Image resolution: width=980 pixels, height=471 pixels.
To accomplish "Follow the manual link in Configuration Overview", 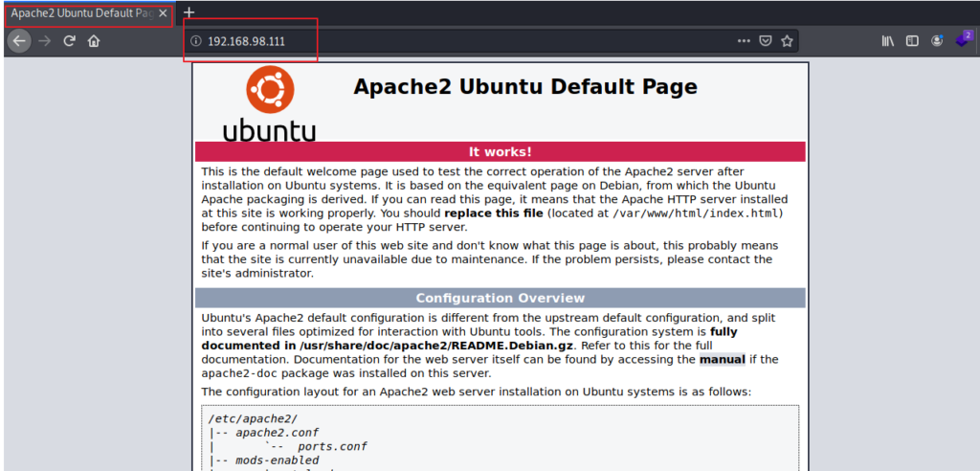I will tap(722, 360).
